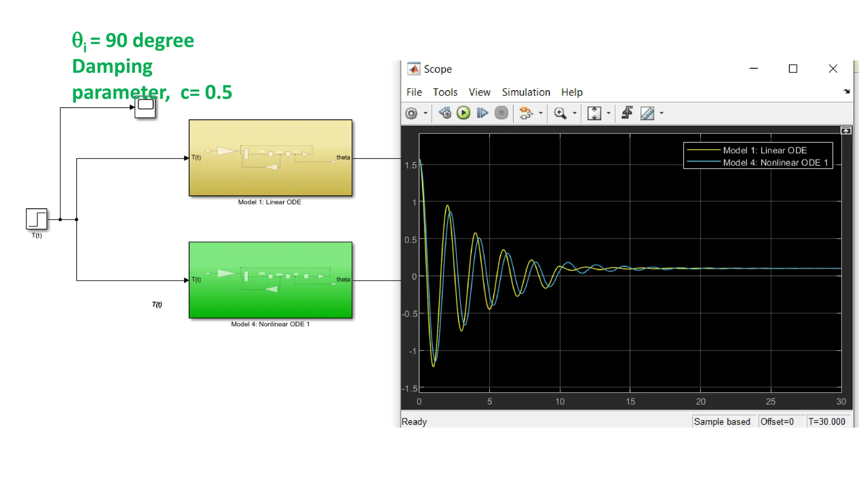The height and width of the screenshot is (488, 868).
Task: Open the File menu in Scope
Action: point(414,92)
